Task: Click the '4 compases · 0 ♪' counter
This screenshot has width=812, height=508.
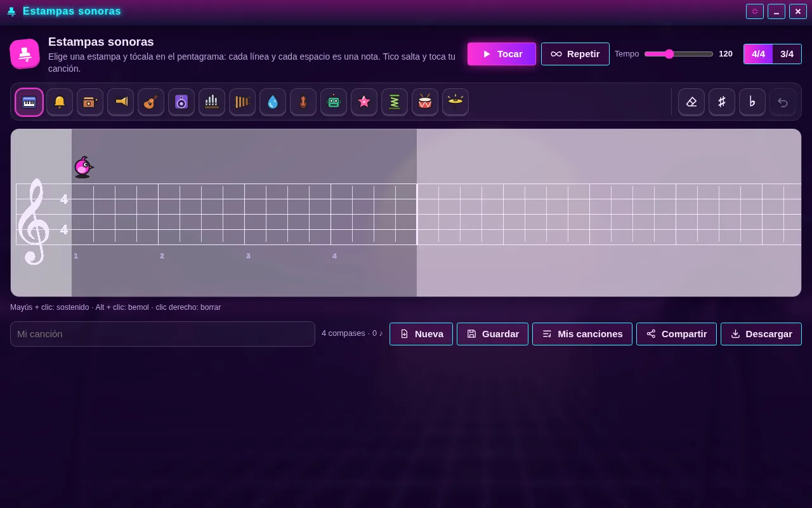Action: pos(352,333)
